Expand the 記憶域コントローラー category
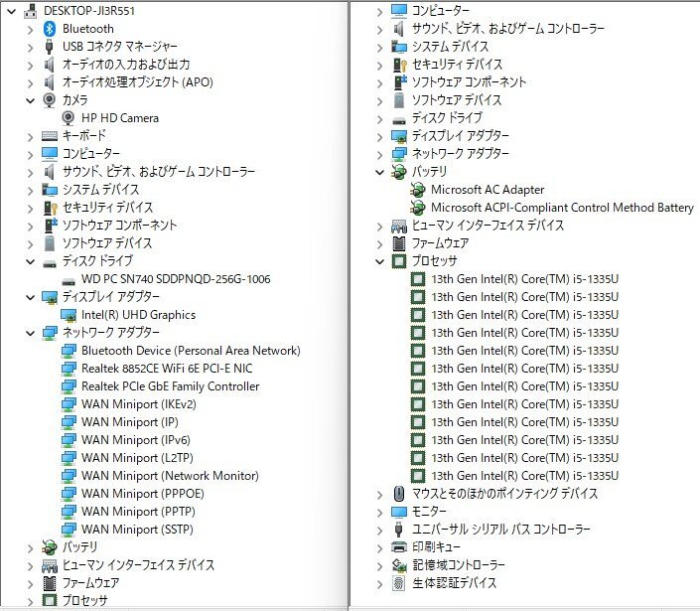The image size is (700, 611). click(x=379, y=566)
